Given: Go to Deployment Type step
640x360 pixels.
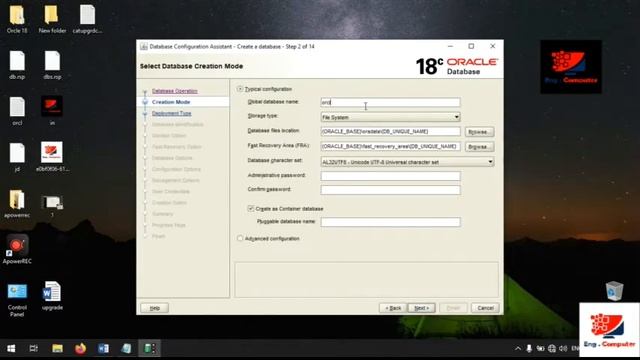Looking at the screenshot, I should tap(171, 113).
